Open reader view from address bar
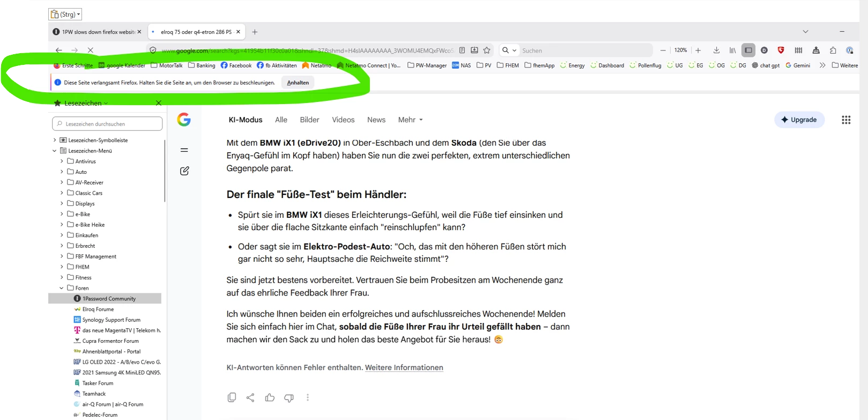 tap(462, 50)
